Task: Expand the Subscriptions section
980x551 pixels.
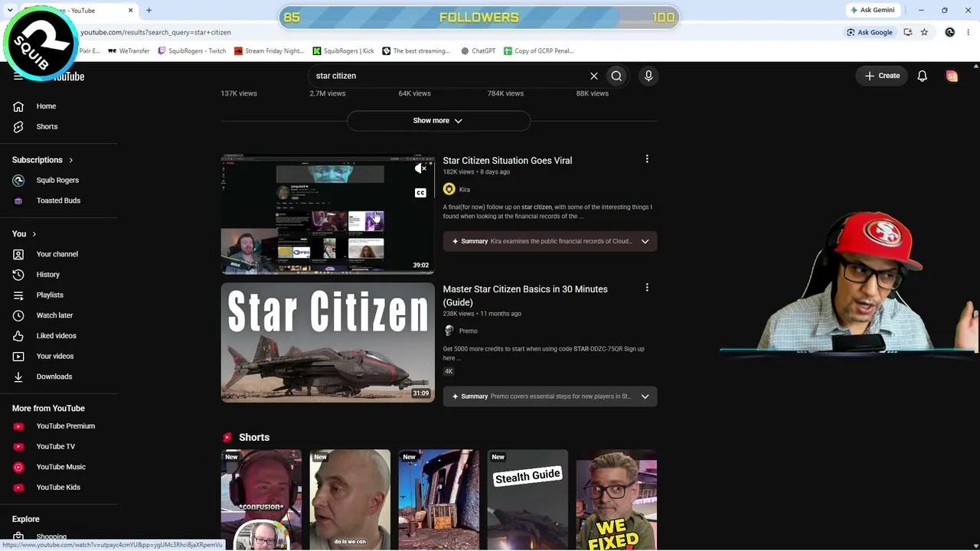Action: (43, 160)
